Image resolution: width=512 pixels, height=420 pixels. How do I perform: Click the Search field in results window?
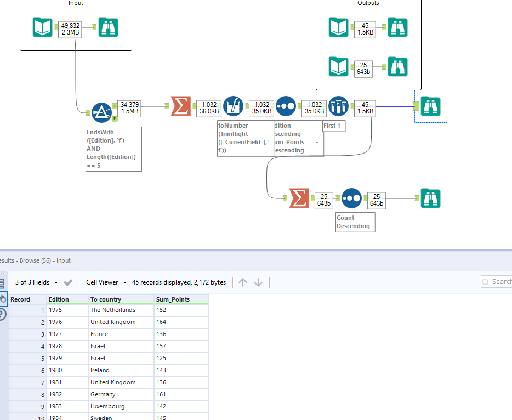[x=496, y=281]
